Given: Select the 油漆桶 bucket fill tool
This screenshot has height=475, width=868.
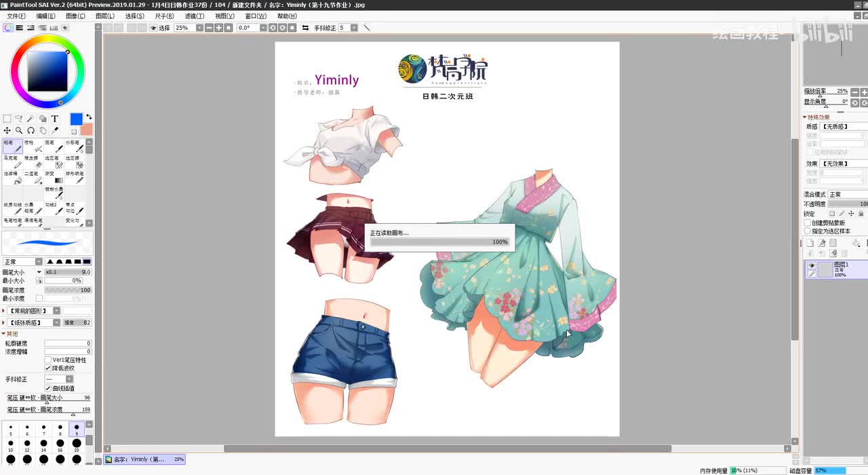Looking at the screenshot, I should coord(13,178).
